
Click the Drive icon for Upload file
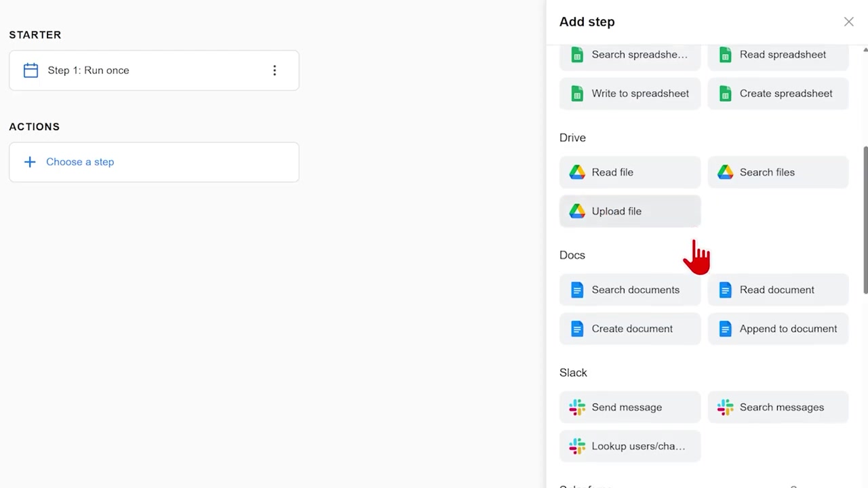click(x=577, y=211)
